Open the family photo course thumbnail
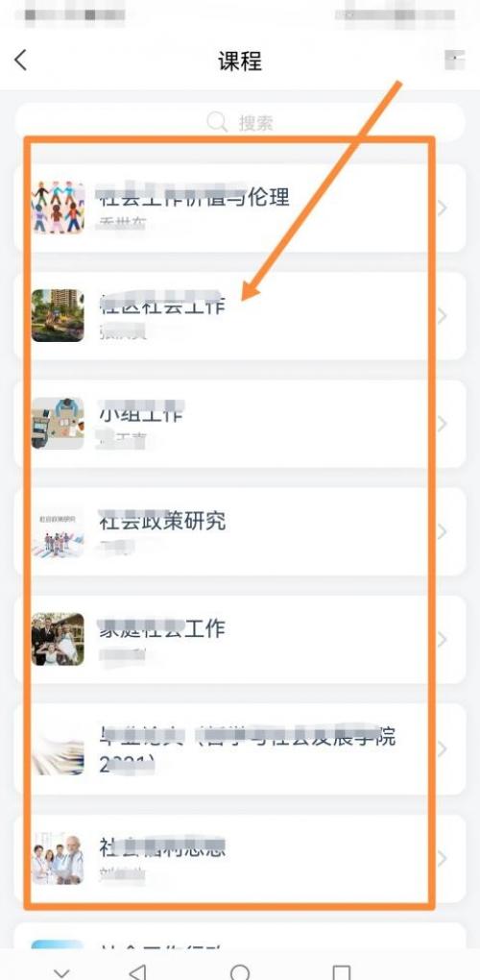Viewport: 480px width, 980px height. [58, 639]
